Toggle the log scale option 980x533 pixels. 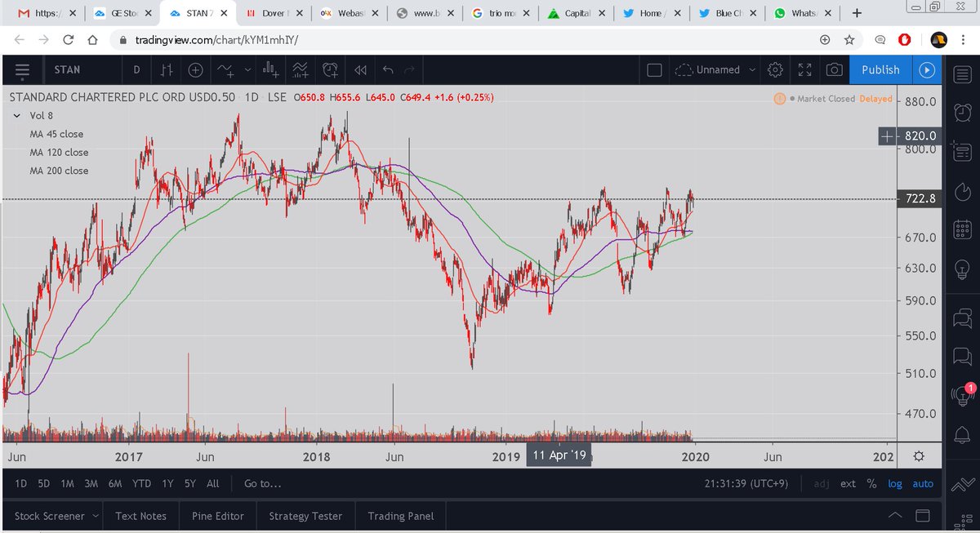895,483
